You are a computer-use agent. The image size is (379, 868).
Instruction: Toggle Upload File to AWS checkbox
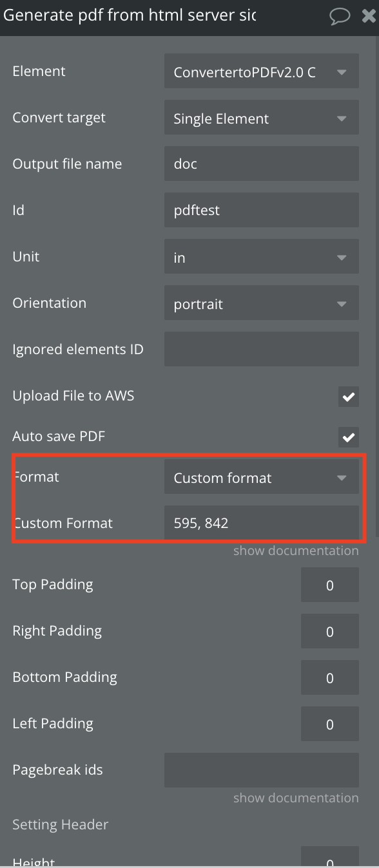click(x=349, y=397)
